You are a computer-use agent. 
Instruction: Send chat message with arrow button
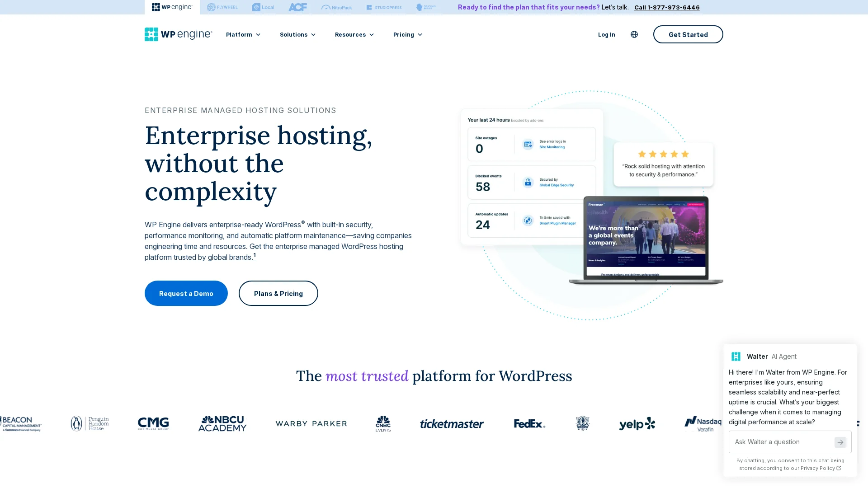(840, 442)
